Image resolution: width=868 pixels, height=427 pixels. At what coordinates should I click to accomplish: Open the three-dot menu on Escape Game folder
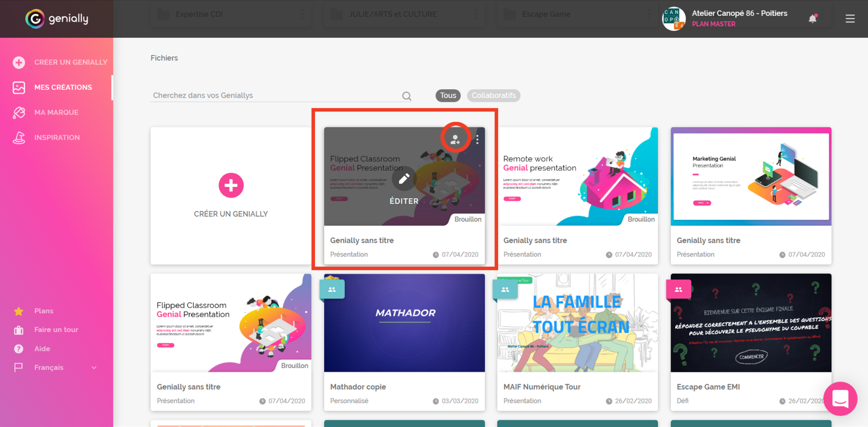tap(648, 13)
